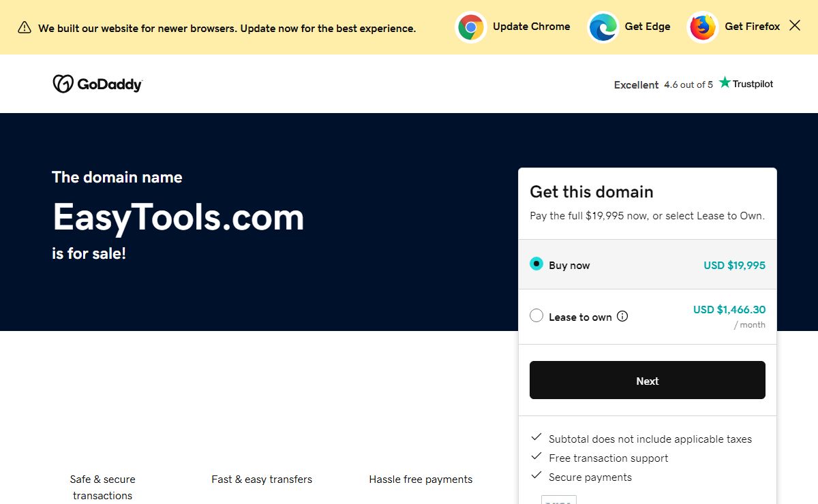This screenshot has height=504, width=818.
Task: Click the Next button
Action: [648, 380]
